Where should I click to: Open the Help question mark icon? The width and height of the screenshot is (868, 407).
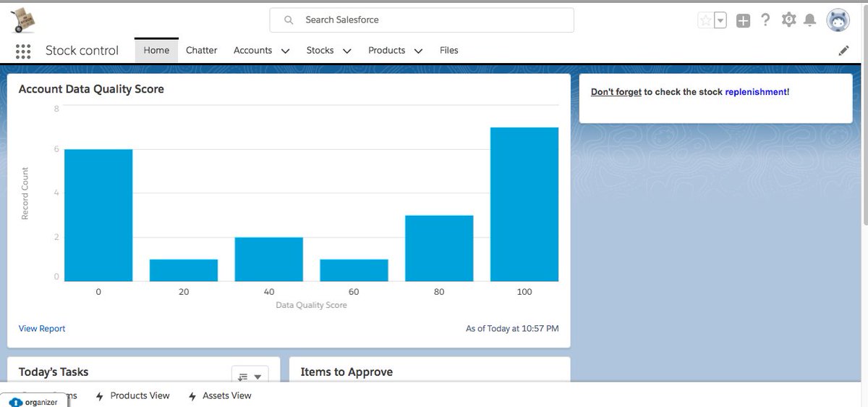765,20
